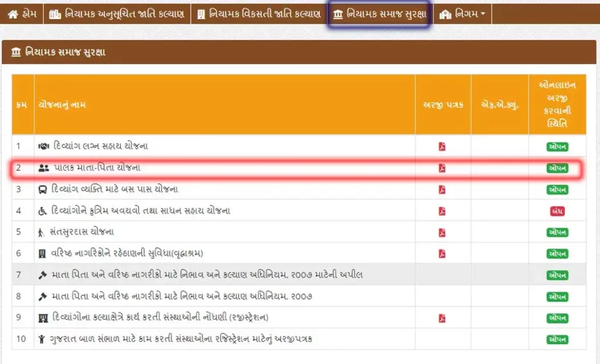Viewport: 600px width, 364px height.
Task: Click ઓપન button in row 10
Action: click(557, 339)
